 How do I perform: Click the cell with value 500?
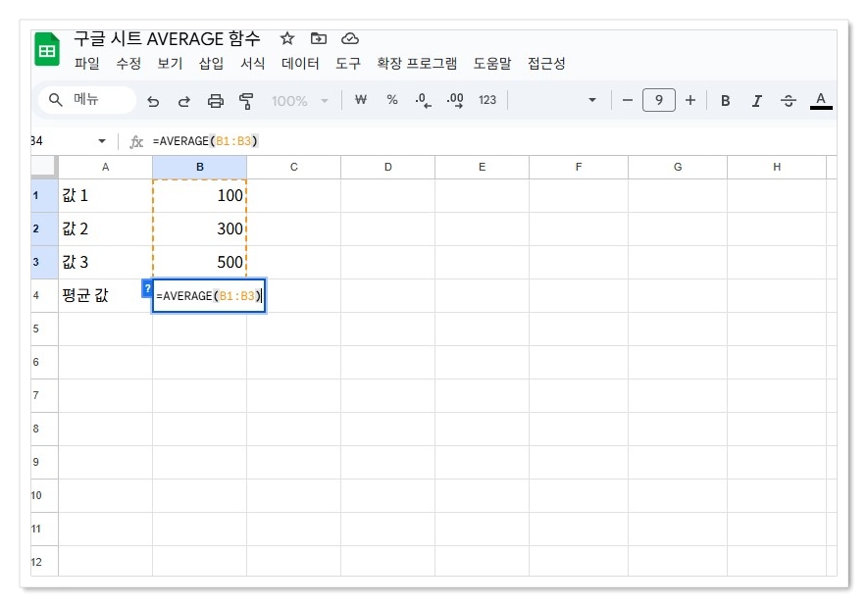200,262
